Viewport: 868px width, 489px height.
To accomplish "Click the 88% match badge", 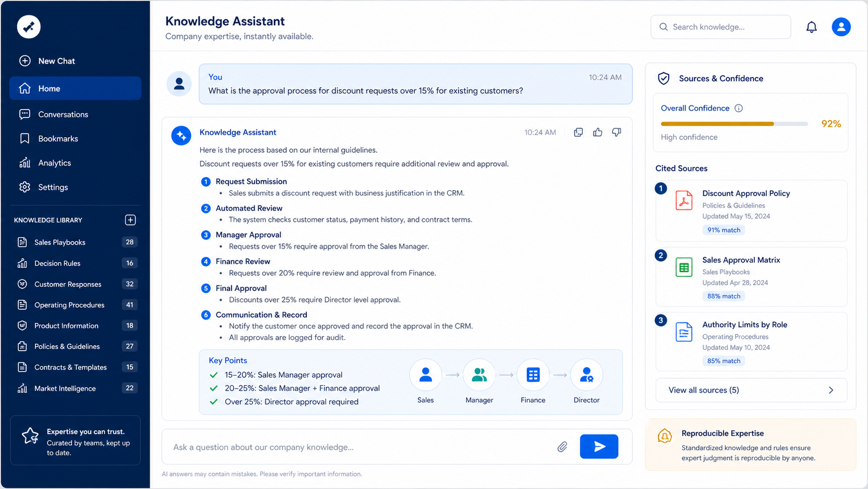I will coord(724,296).
